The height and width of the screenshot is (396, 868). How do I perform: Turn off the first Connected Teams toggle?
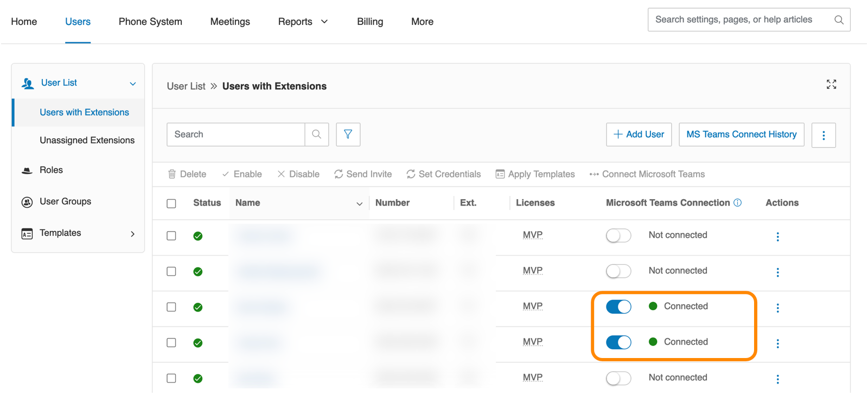618,306
